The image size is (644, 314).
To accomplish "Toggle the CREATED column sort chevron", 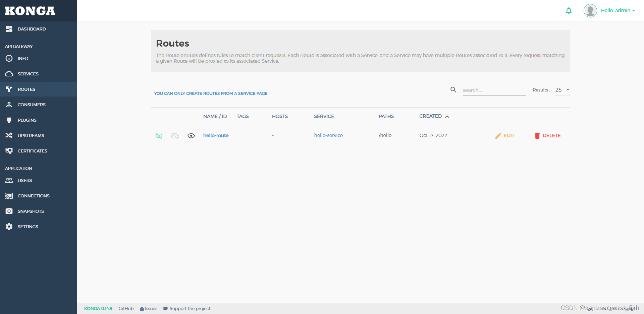I will (x=447, y=116).
